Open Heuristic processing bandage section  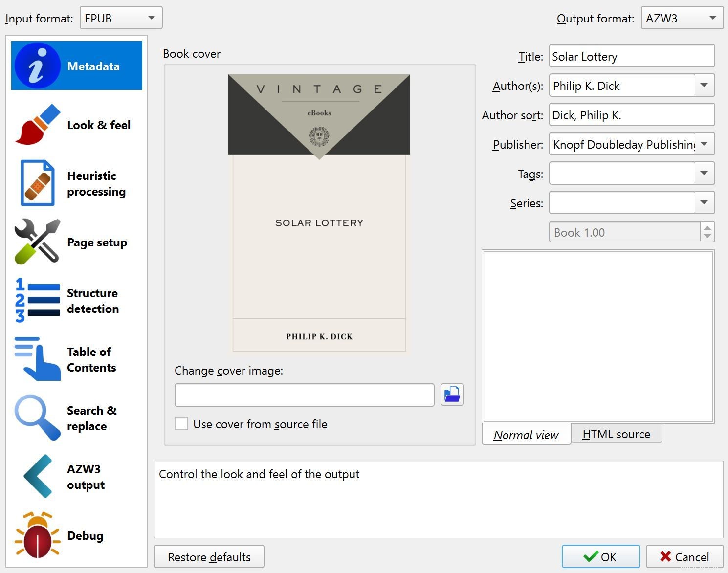[77, 183]
